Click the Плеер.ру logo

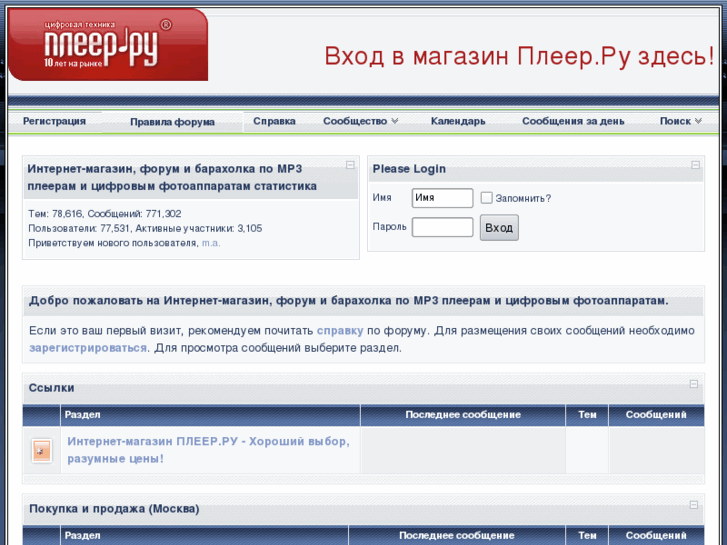point(108,45)
